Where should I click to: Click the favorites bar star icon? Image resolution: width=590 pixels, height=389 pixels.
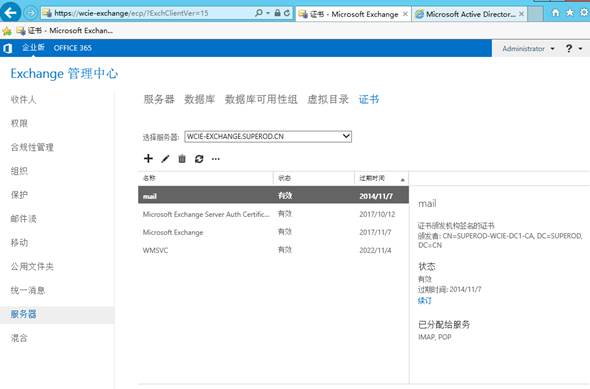(7, 31)
